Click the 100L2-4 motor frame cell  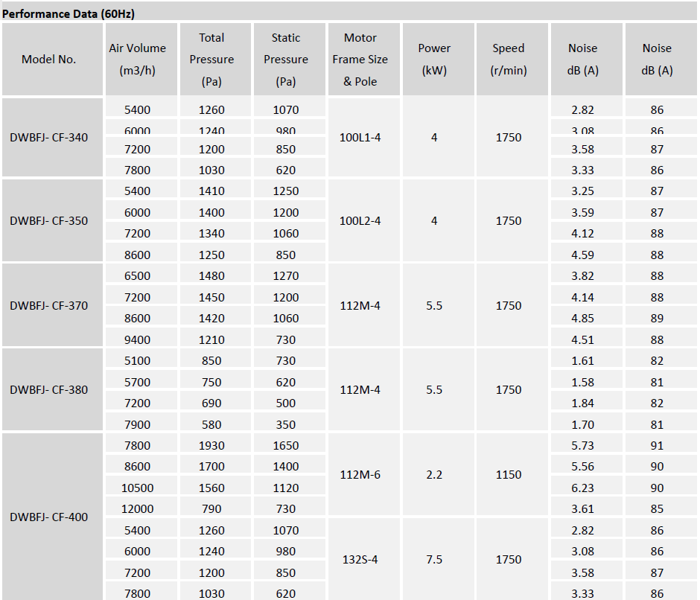(x=360, y=221)
